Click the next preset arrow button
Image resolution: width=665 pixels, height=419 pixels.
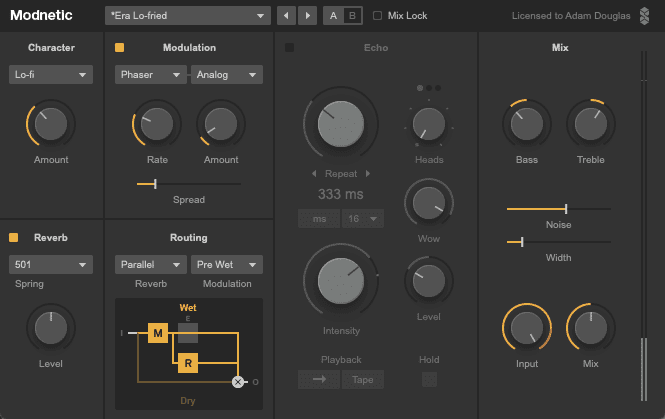[x=307, y=16]
